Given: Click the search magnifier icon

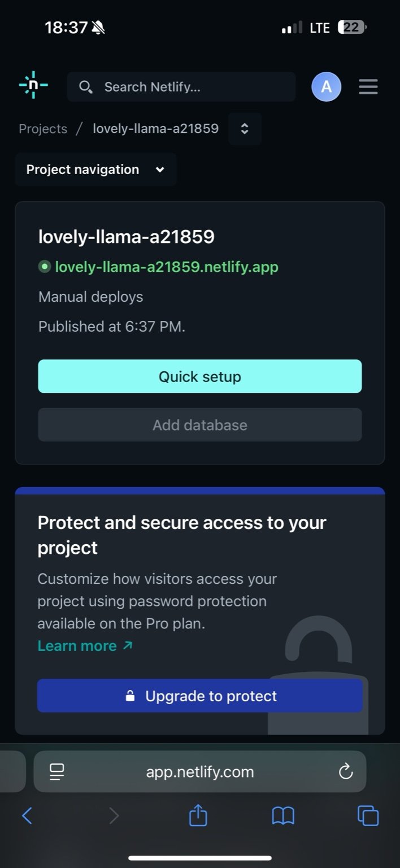Looking at the screenshot, I should pyautogui.click(x=85, y=87).
